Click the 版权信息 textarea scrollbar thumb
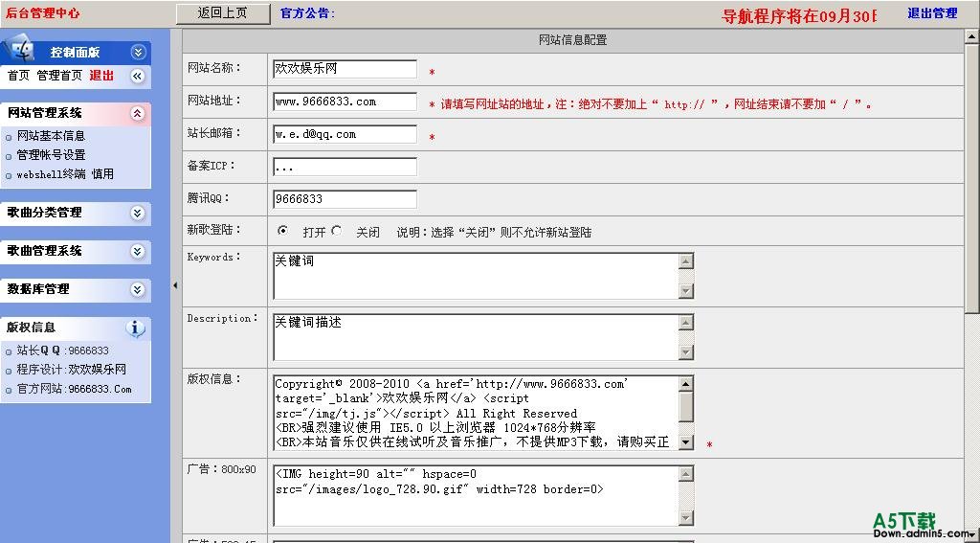The image size is (980, 543). [686, 407]
